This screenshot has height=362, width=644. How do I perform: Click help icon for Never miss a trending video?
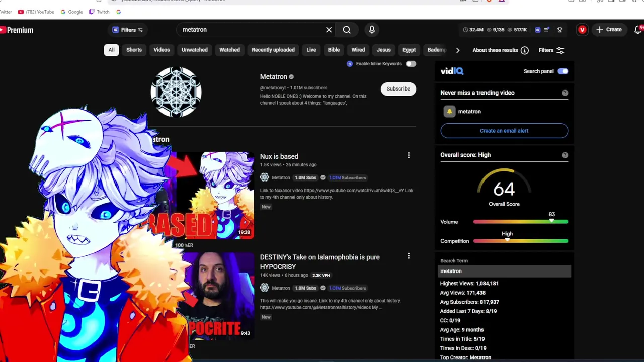(x=565, y=93)
